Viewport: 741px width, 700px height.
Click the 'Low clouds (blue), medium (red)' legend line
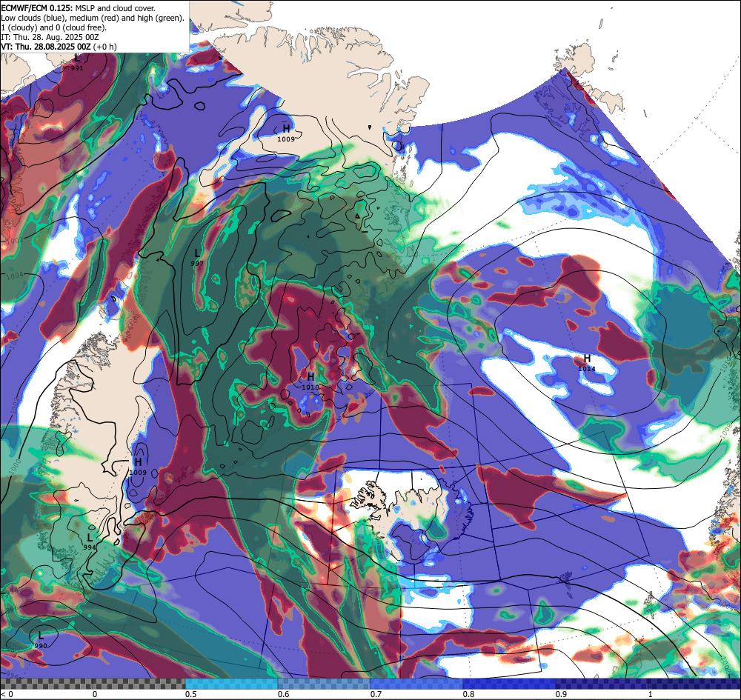tap(93, 18)
